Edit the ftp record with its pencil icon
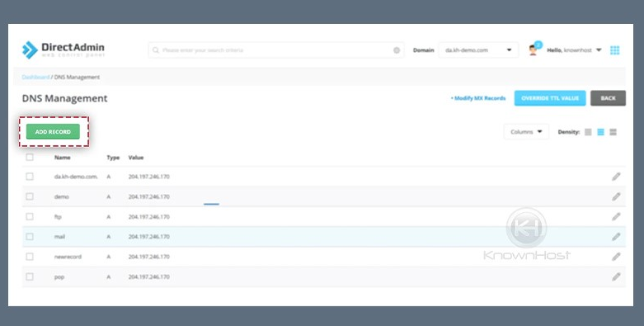 (616, 217)
